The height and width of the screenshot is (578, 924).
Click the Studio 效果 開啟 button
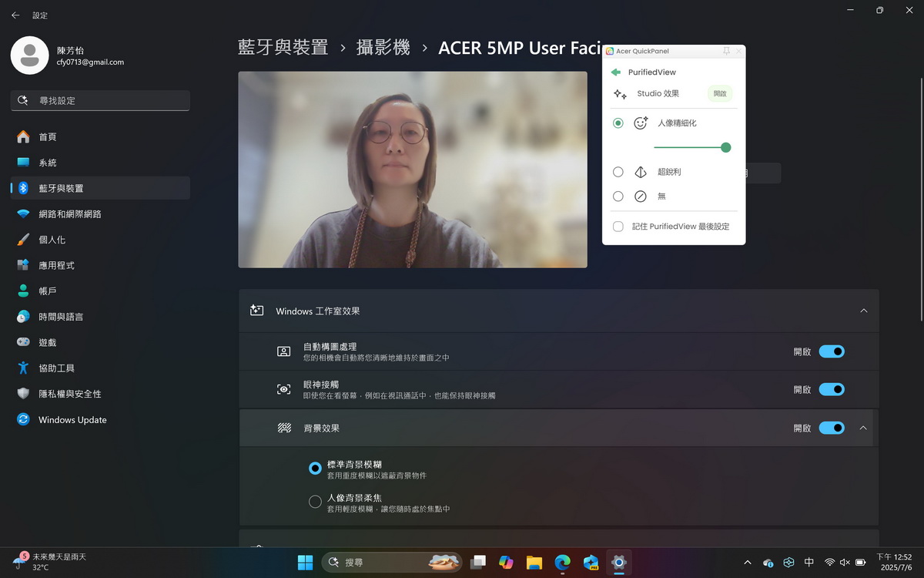tap(719, 94)
